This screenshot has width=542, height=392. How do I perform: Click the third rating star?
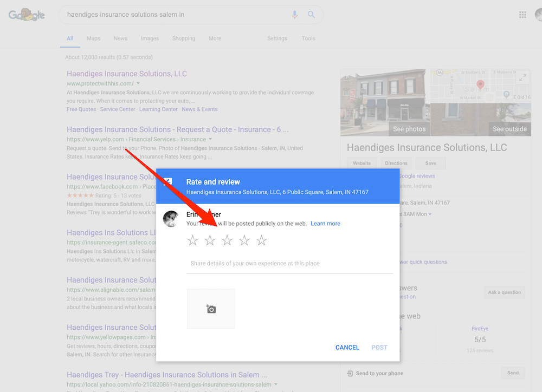tap(227, 240)
